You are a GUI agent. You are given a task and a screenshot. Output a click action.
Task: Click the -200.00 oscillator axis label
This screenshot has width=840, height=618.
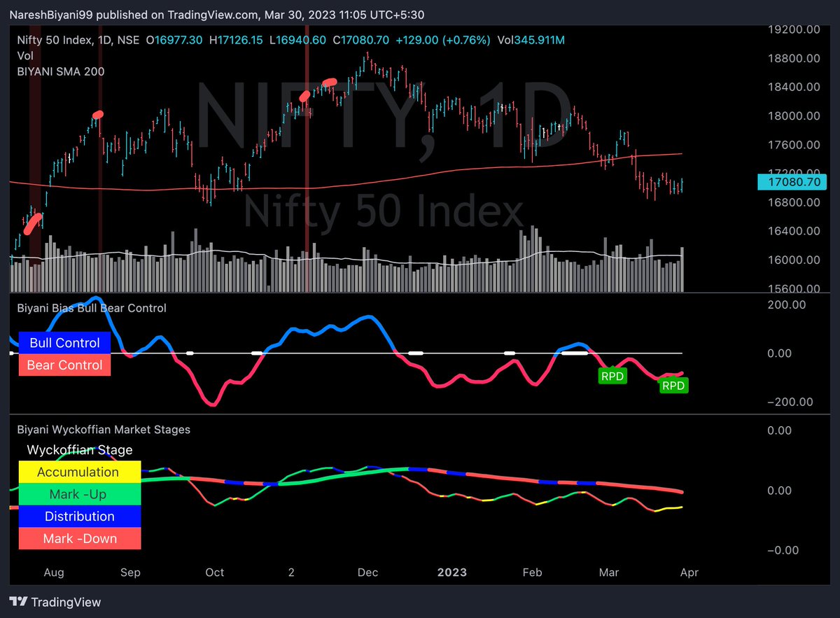coord(790,402)
